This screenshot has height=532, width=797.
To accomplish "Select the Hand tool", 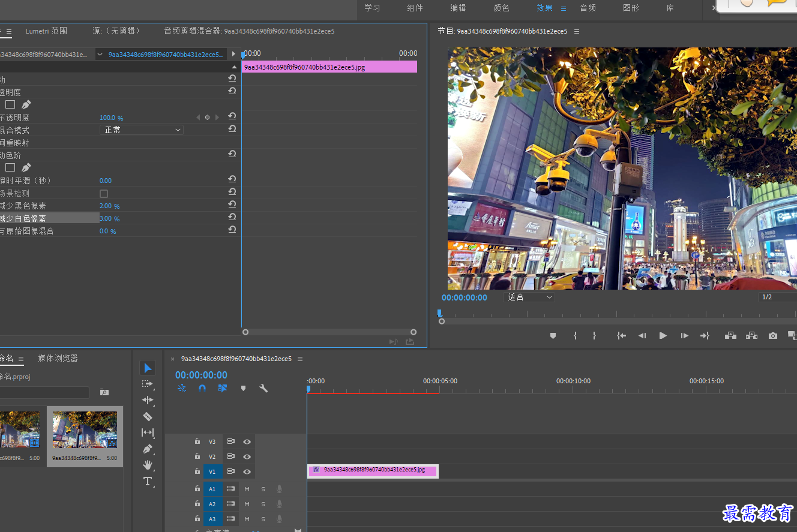I will pyautogui.click(x=148, y=465).
